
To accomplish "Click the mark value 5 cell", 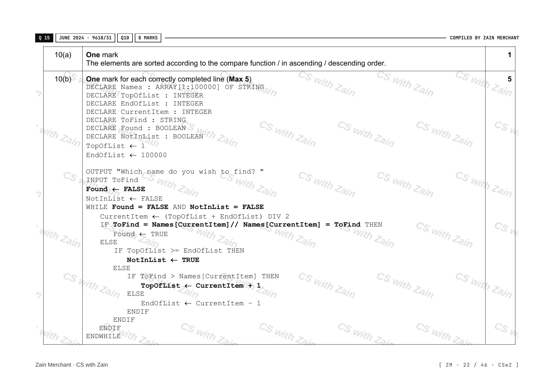I will [500, 208].
